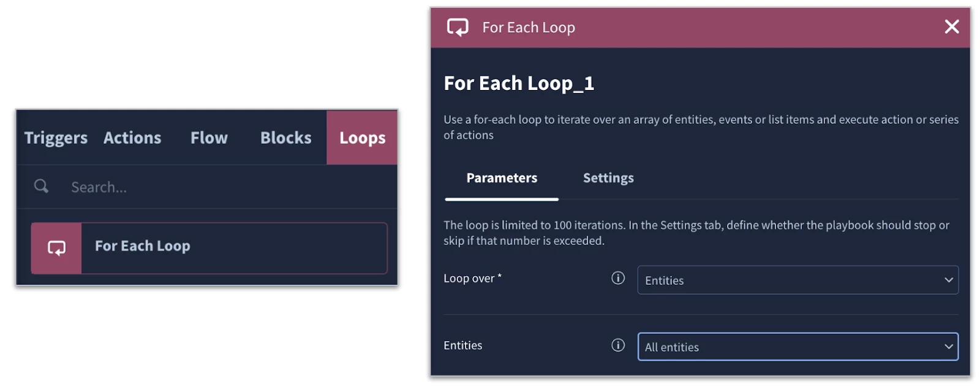980x390 pixels.
Task: Show info for Loop over field
Action: click(618, 278)
